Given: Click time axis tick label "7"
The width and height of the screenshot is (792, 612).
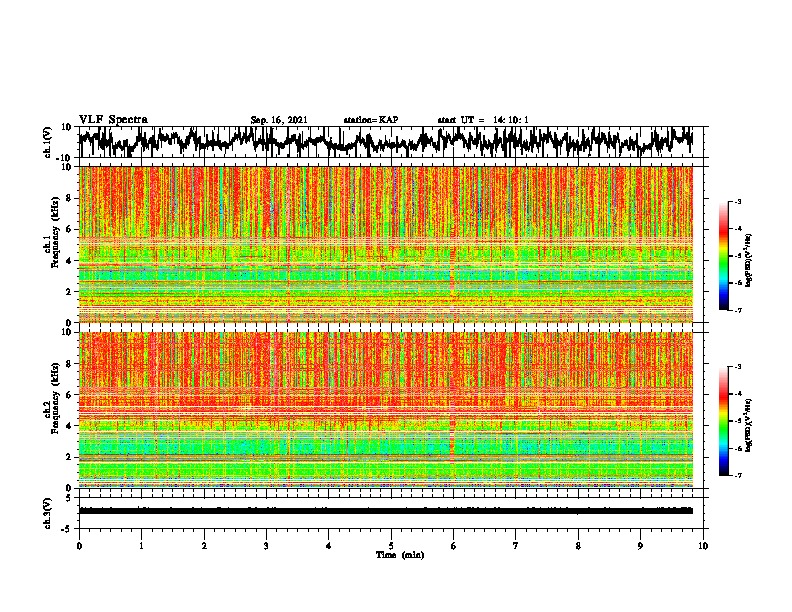Looking at the screenshot, I should click(x=516, y=546).
